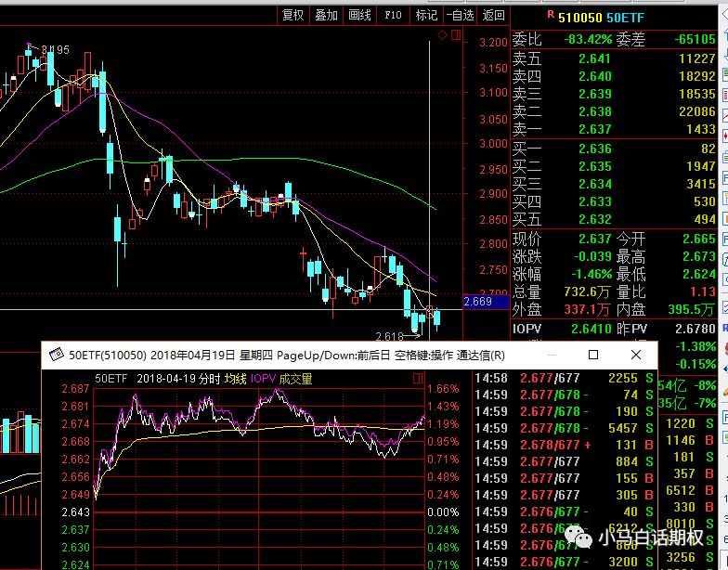Click the 最高 value 2.673
The width and height of the screenshot is (728, 570).
point(698,256)
